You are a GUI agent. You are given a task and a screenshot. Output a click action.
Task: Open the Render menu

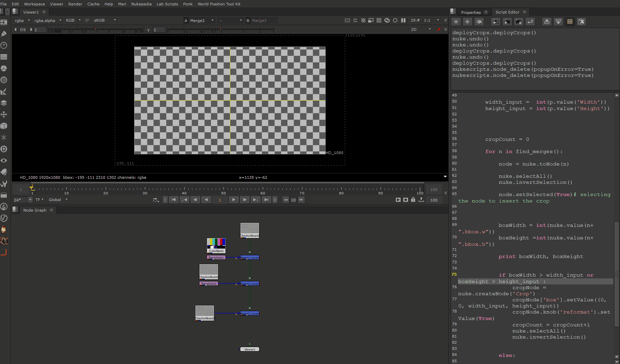(x=75, y=4)
